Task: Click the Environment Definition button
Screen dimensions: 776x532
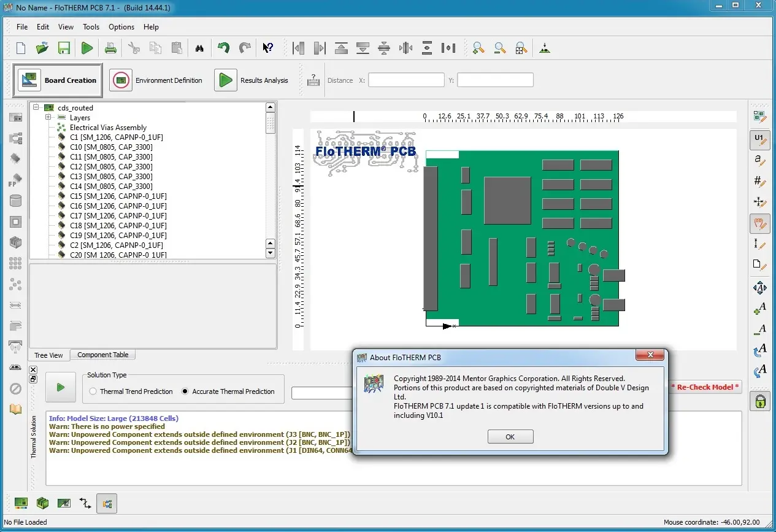Action: [156, 80]
